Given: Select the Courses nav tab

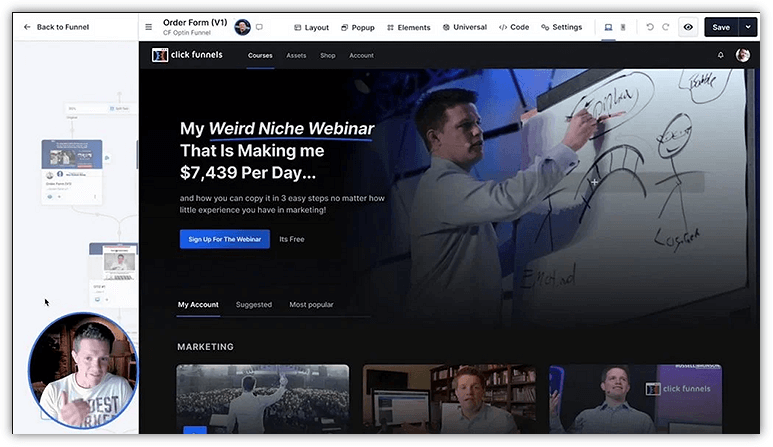Looking at the screenshot, I should (x=260, y=56).
